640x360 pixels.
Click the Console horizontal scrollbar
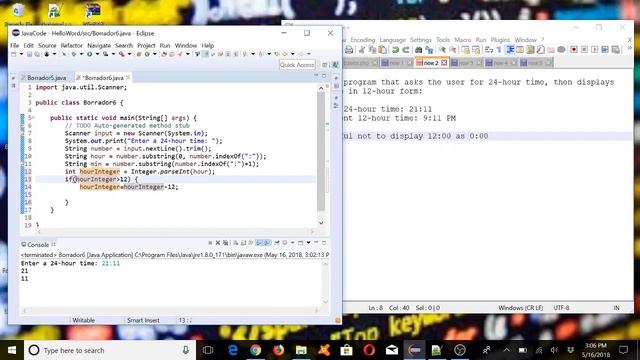pyautogui.click(x=170, y=311)
